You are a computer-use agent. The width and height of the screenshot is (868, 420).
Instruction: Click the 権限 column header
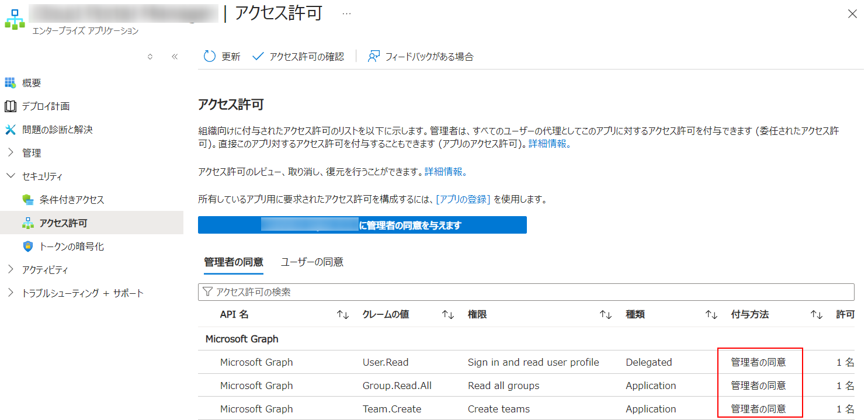point(477,315)
